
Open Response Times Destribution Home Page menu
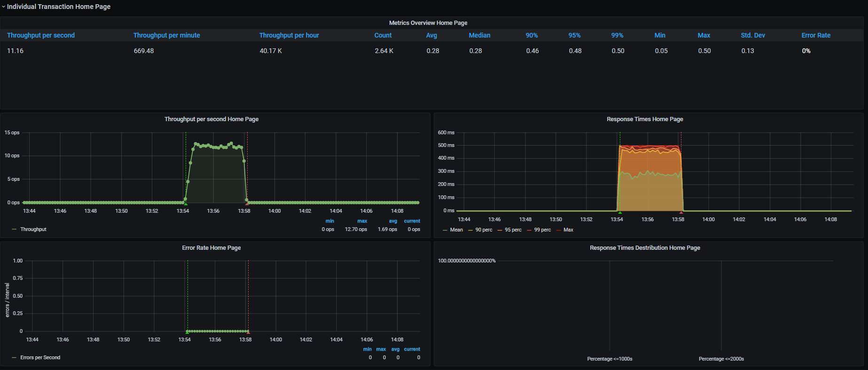point(645,248)
